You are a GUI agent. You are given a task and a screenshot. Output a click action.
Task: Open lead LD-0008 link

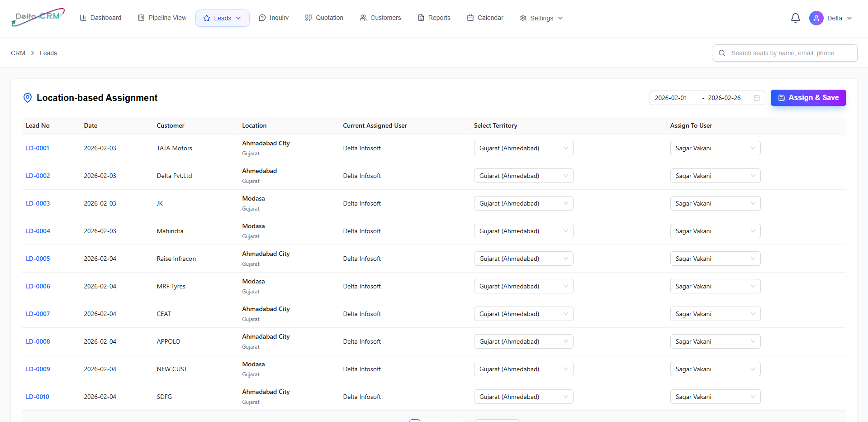[x=38, y=341]
